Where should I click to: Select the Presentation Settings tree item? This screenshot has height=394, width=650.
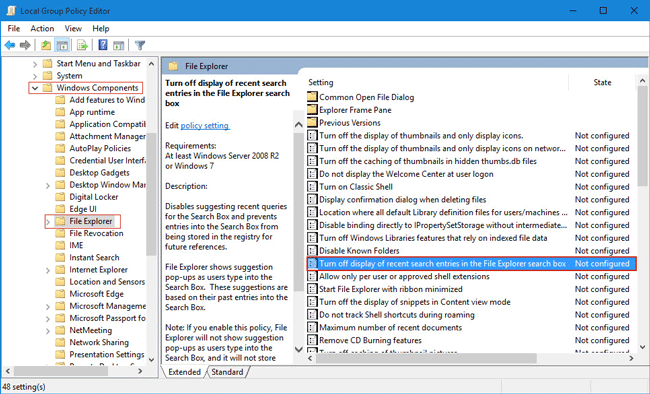107,354
